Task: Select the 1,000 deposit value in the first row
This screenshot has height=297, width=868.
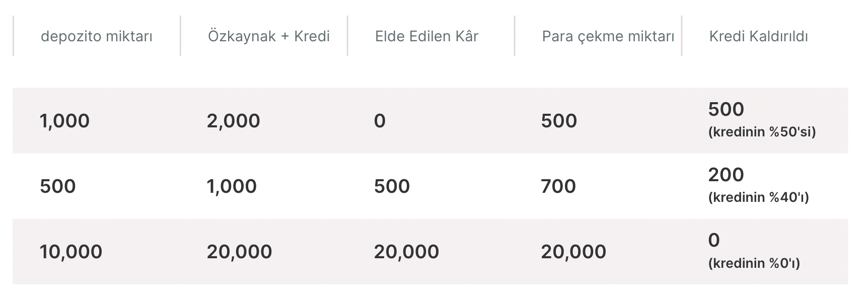Action: pos(64,121)
